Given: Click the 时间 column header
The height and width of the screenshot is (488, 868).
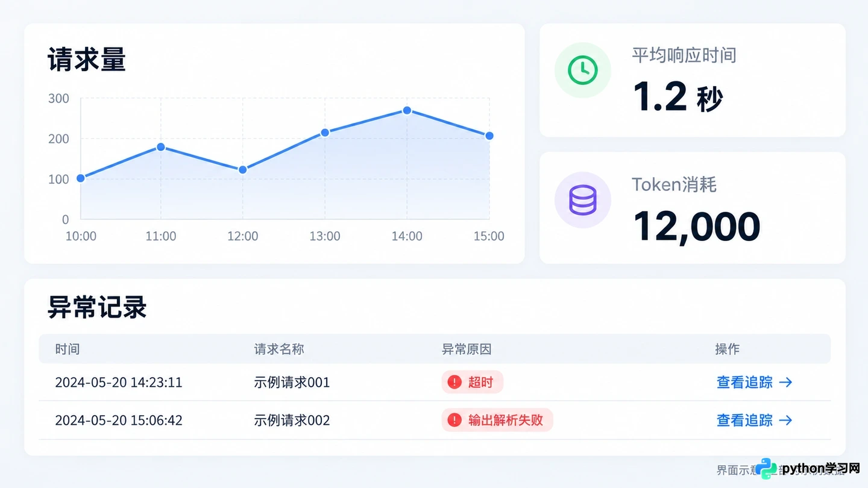Looking at the screenshot, I should (x=68, y=349).
